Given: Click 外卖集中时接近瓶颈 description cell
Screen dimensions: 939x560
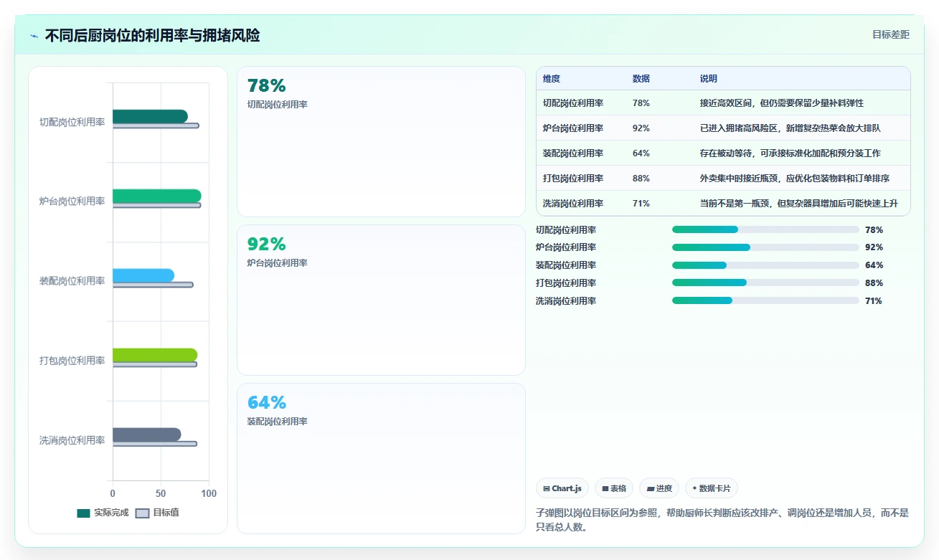Looking at the screenshot, I should click(794, 179).
